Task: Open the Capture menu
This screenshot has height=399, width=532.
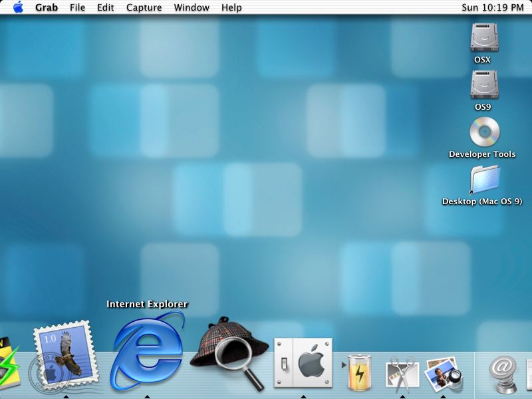Action: [x=144, y=7]
